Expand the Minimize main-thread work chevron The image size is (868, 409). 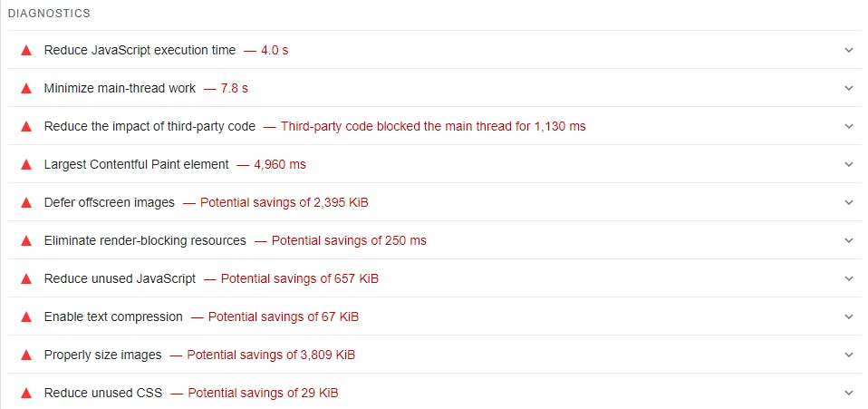pyautogui.click(x=849, y=88)
